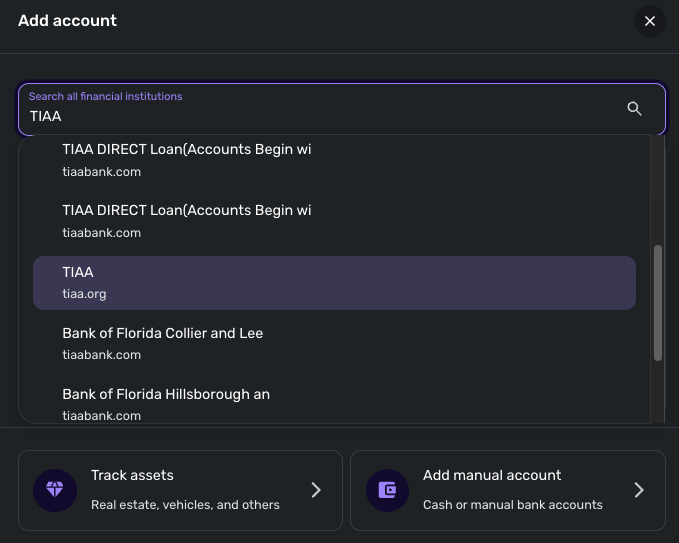Click "Real estate, vehicles, and others" description

[185, 505]
